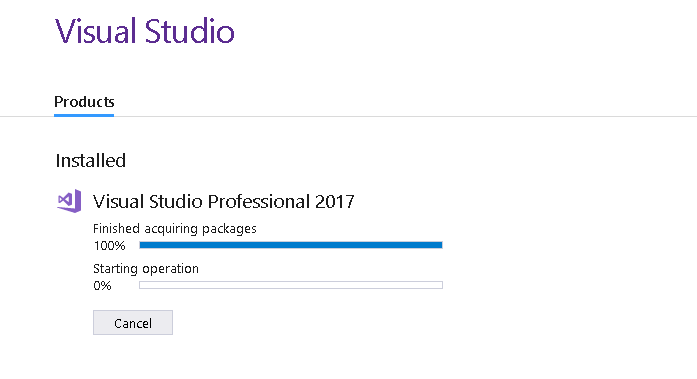Switch to the Products tab
This screenshot has width=697, height=379.
84,102
